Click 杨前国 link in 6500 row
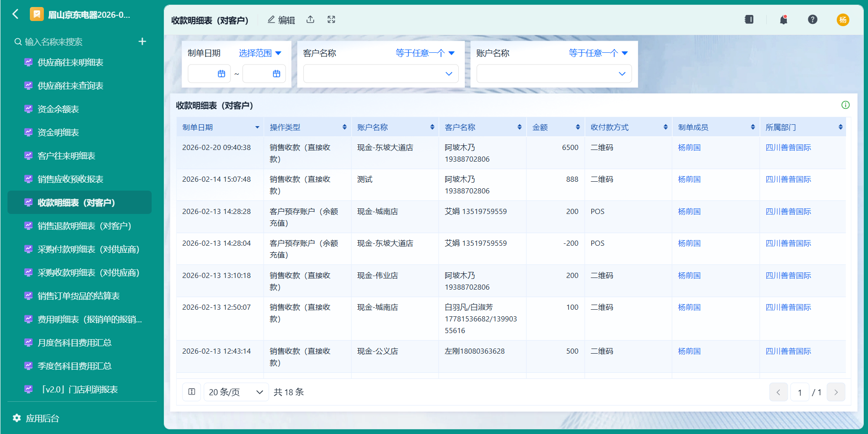Image resolution: width=868 pixels, height=434 pixels. [x=689, y=147]
